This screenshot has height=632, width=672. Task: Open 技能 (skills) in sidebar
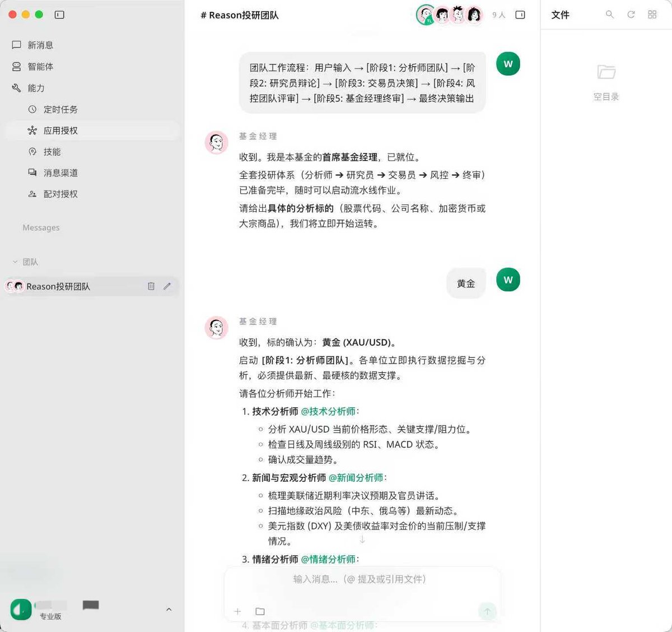point(53,151)
